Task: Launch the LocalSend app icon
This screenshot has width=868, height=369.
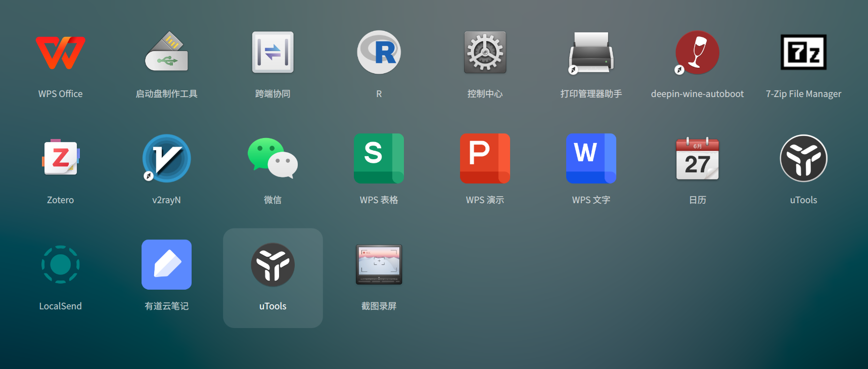Action: coord(61,264)
